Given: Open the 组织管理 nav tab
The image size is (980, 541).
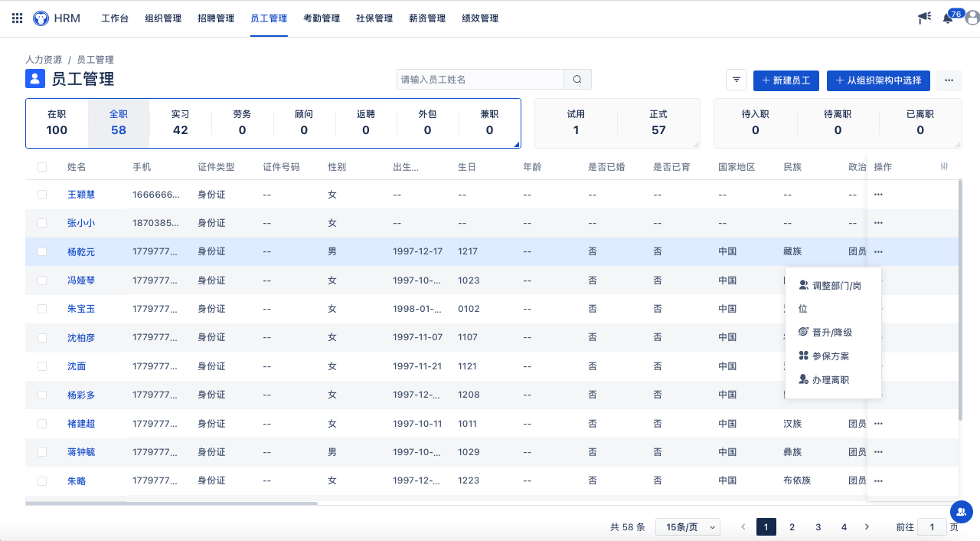Looking at the screenshot, I should [163, 18].
